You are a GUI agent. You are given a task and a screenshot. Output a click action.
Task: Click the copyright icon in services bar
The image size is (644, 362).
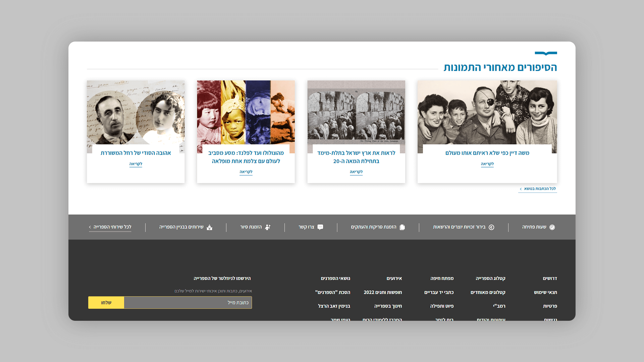tap(491, 227)
